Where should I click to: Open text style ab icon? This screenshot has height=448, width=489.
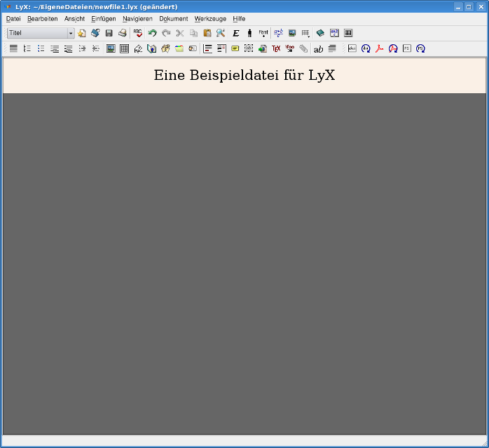319,49
